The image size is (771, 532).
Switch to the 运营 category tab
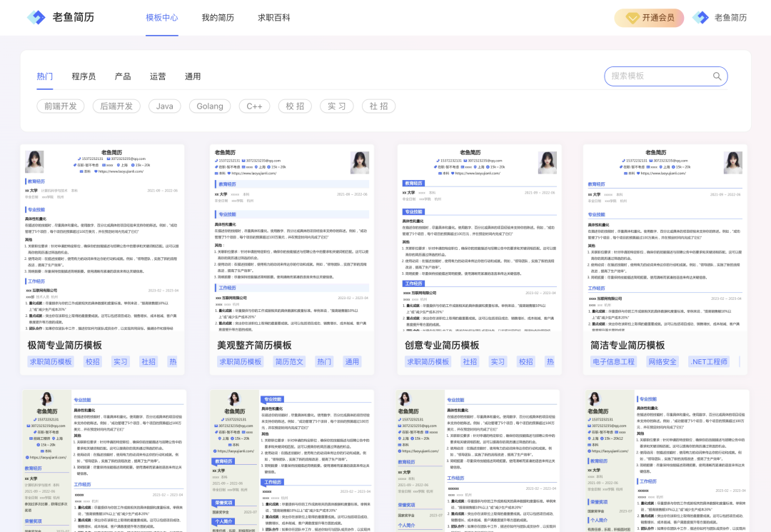(x=158, y=76)
